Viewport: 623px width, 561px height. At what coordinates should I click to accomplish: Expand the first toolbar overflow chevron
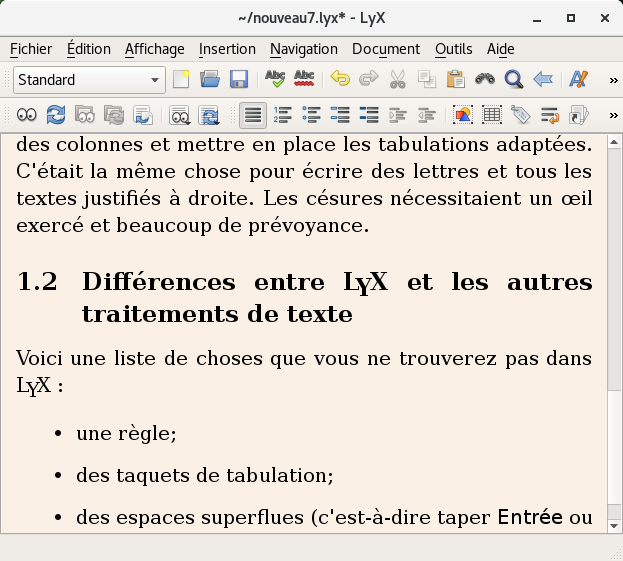(x=613, y=80)
